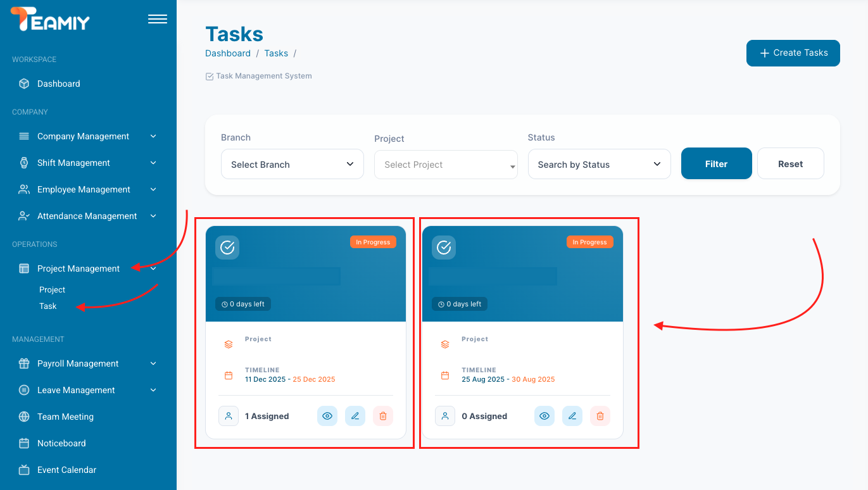
Task: Go to Noticeboard in sidebar
Action: click(61, 443)
